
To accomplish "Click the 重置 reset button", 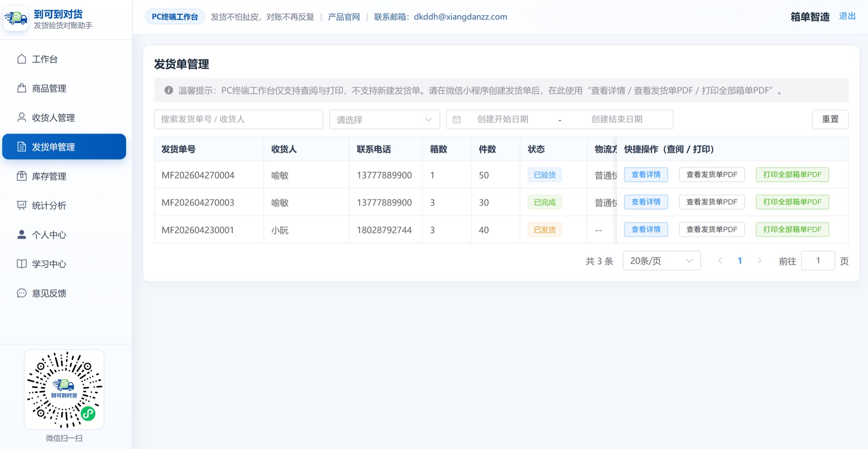I will 830,119.
